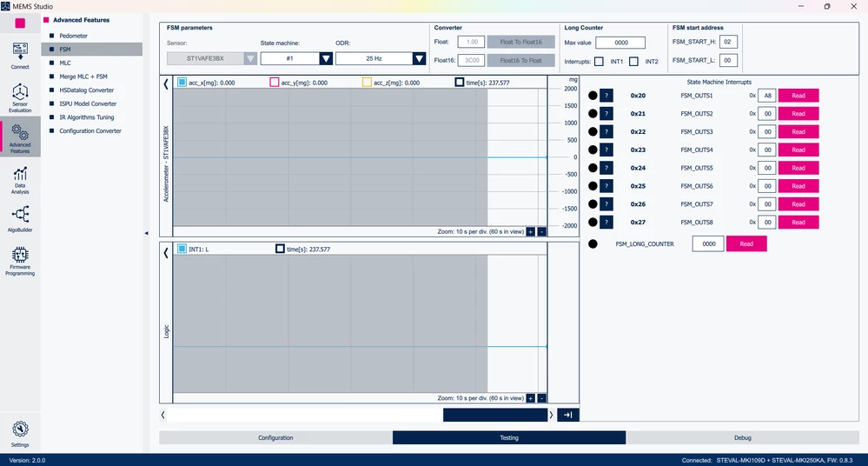Click help icon for FSM_OUTS2 row
The image size is (868, 466).
click(606, 114)
